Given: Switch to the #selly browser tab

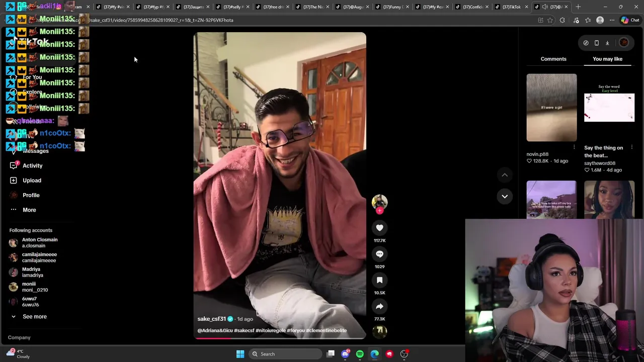Looking at the screenshot, I should (x=233, y=7).
